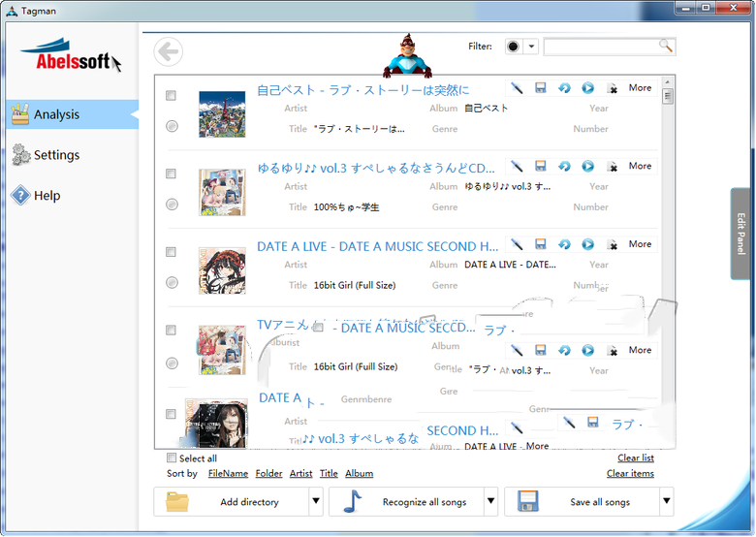Screen dimensions: 756x537
Task: Save the 自己ベスト song with floppy icon
Action: pyautogui.click(x=541, y=88)
